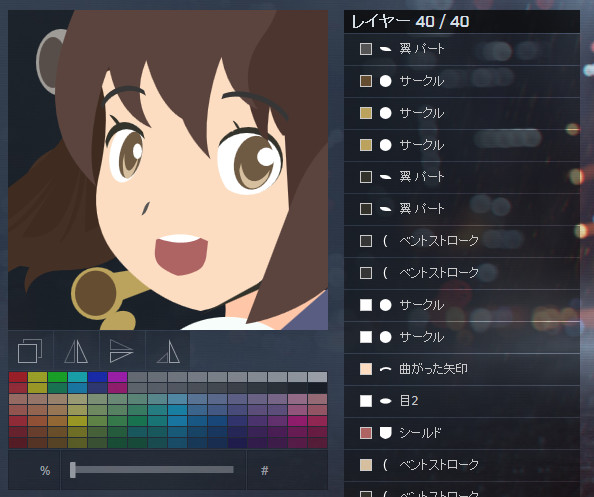Screen dimensions: 594x497
Task: Pick the bright green swatch in palette top row
Action: pyautogui.click(x=58, y=377)
